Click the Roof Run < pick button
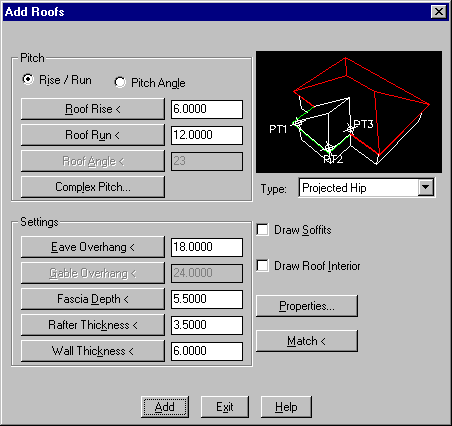 93,135
